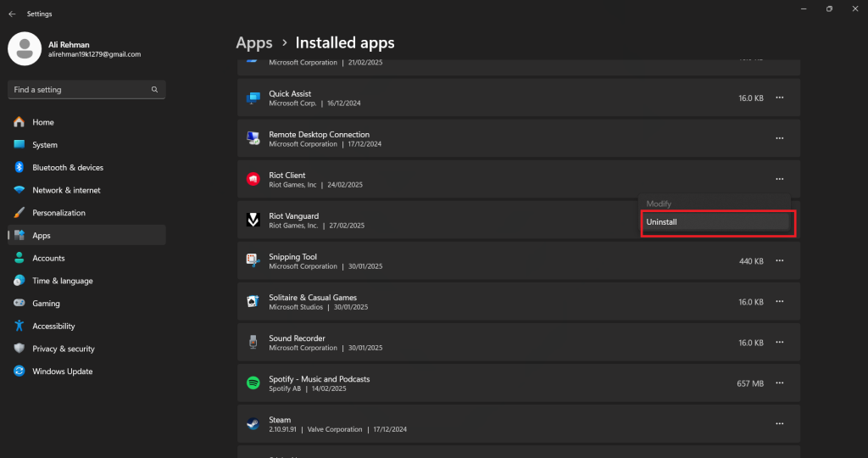
Task: Click the search magnifier icon
Action: pyautogui.click(x=154, y=90)
